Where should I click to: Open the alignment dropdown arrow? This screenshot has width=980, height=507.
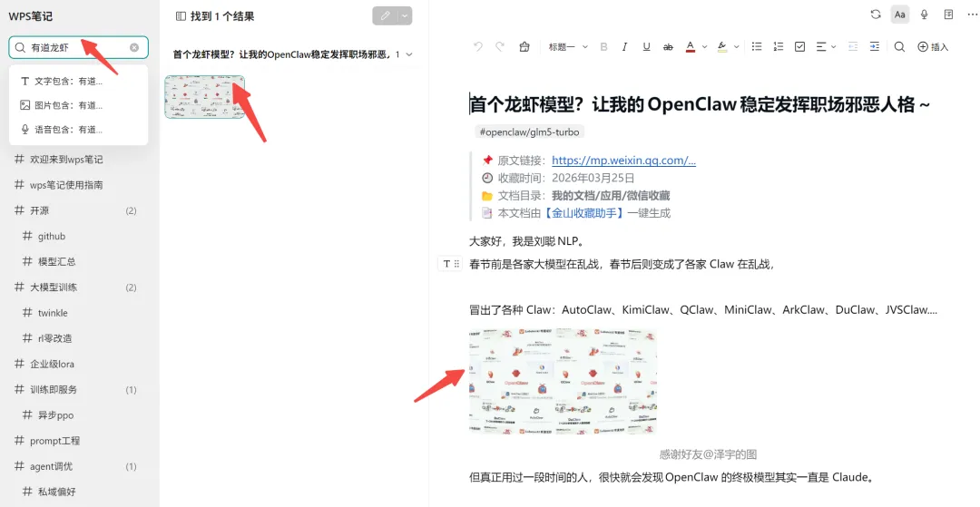coord(834,47)
